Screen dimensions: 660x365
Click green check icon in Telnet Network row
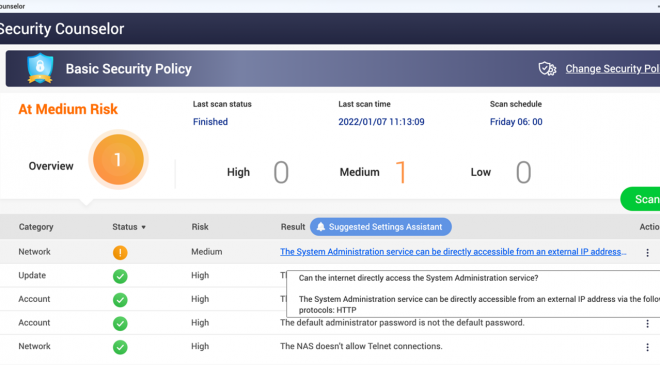[x=120, y=347]
